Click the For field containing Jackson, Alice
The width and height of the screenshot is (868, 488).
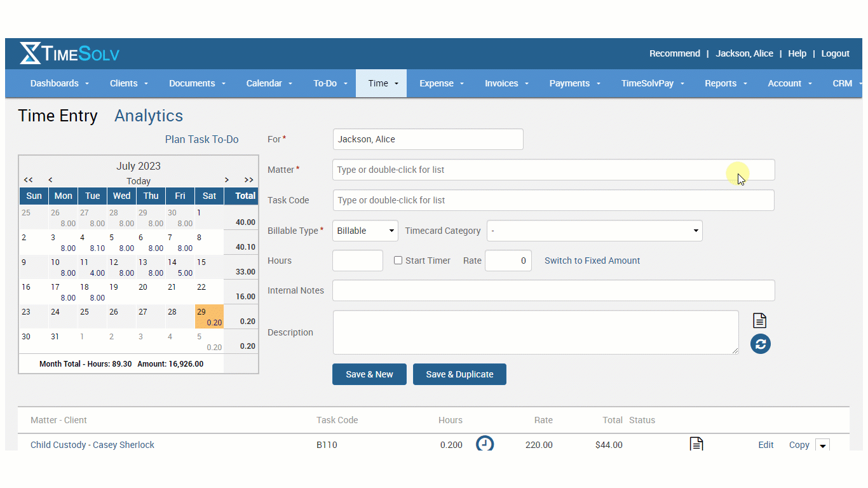coord(428,139)
